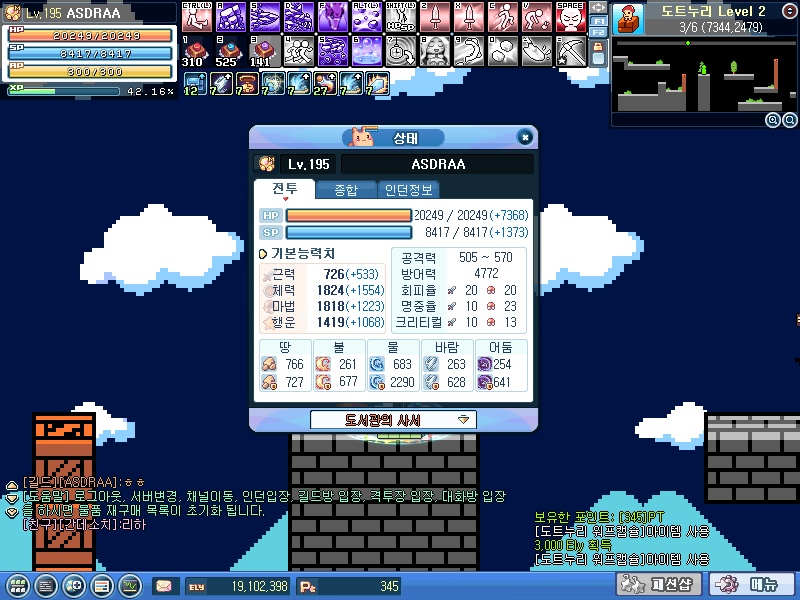This screenshot has height=600, width=800.
Task: Zoom in the minimap
Action: point(772,120)
